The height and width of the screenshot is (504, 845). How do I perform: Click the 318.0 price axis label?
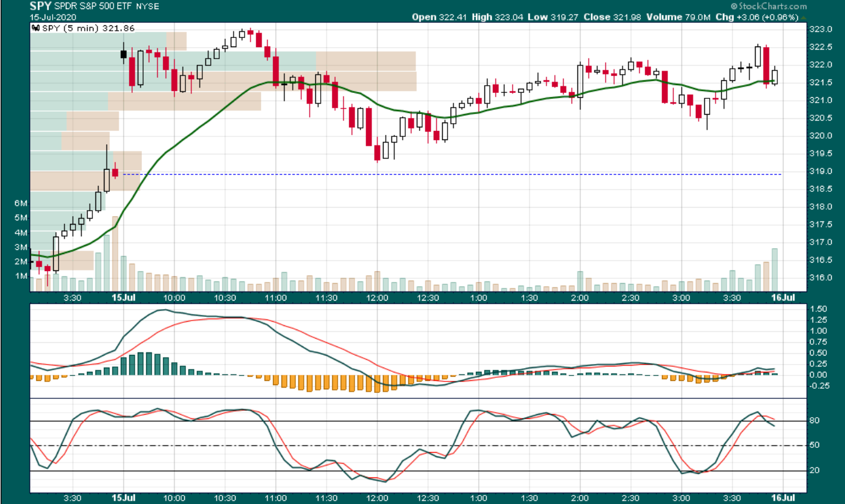pyautogui.click(x=820, y=207)
